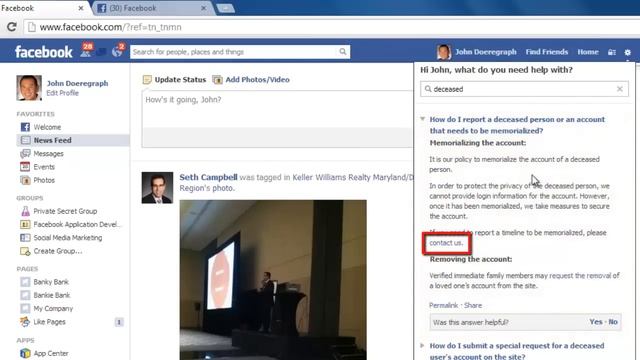Open privacy shortcuts lock icon
Image resolution: width=640 pixels, height=360 pixels.
click(x=611, y=52)
